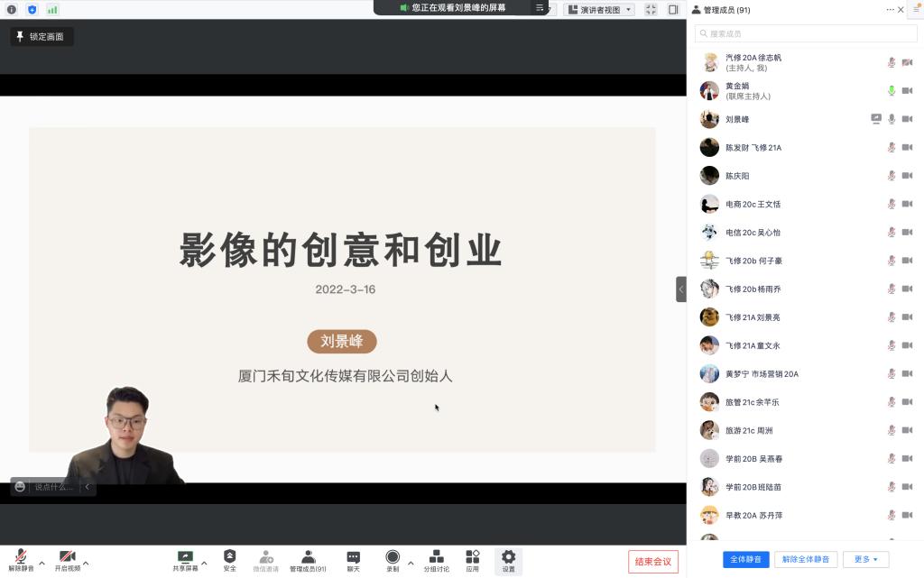
Task: Select member 学前 20B 吴燕春
Action: pyautogui.click(x=806, y=458)
